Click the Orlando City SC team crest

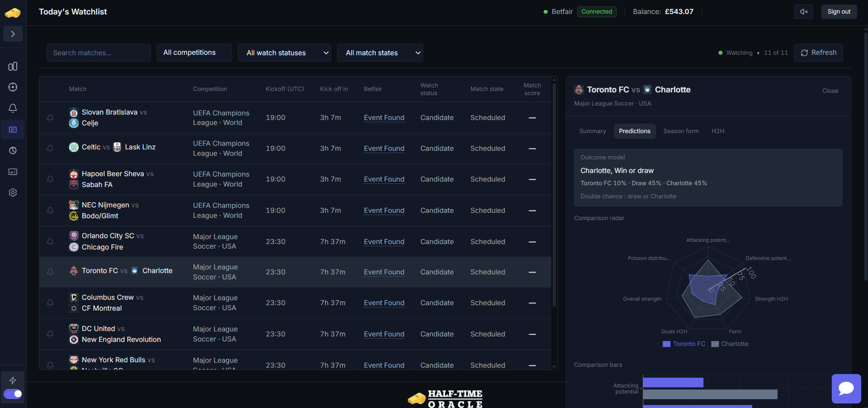coord(74,236)
